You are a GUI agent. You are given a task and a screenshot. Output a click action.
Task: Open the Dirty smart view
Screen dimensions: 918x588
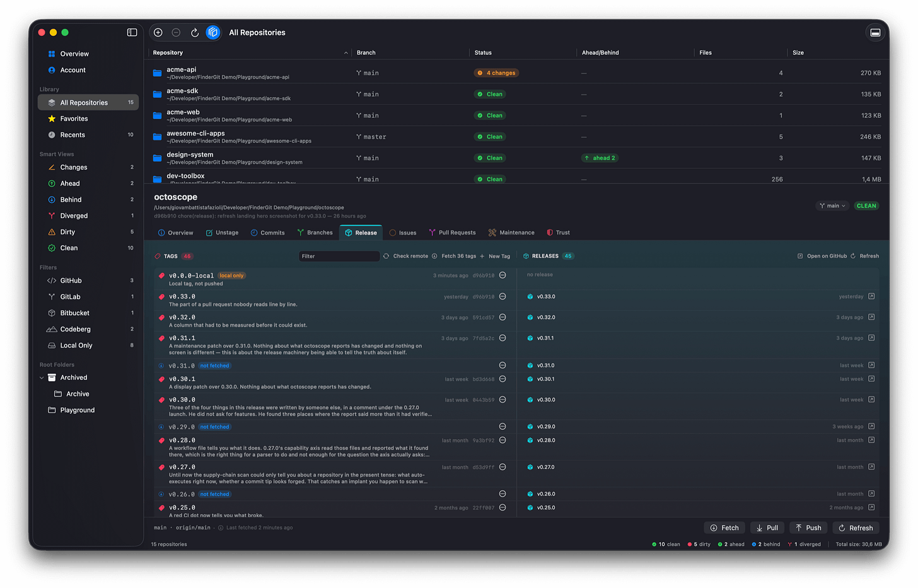point(88,232)
